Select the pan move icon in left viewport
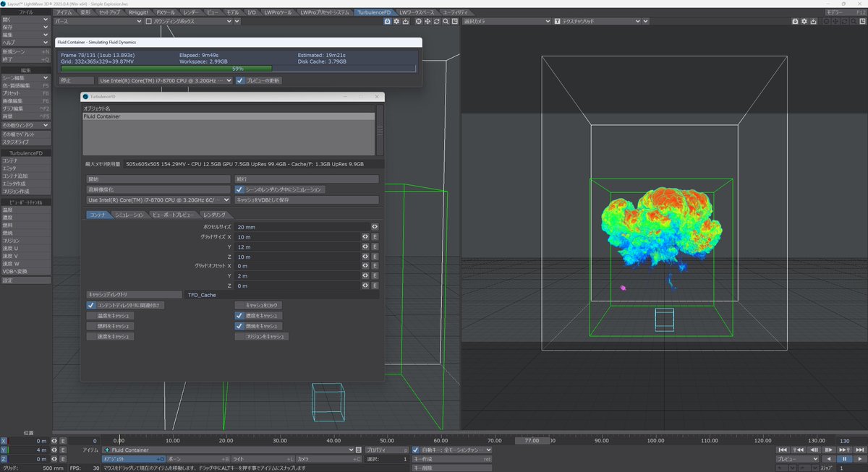 (x=427, y=22)
